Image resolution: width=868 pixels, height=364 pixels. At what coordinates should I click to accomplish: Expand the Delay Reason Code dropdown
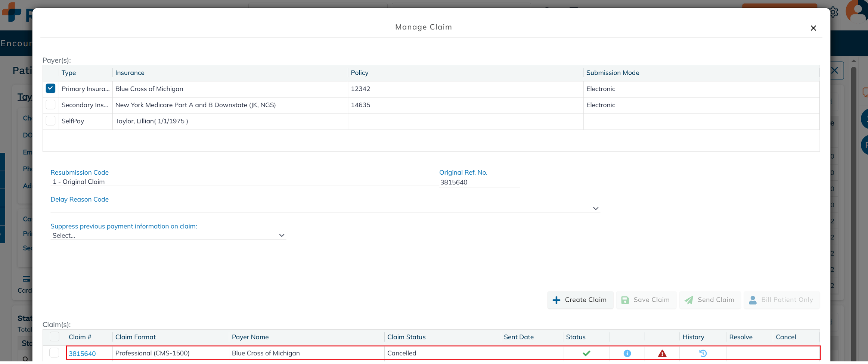[595, 208]
